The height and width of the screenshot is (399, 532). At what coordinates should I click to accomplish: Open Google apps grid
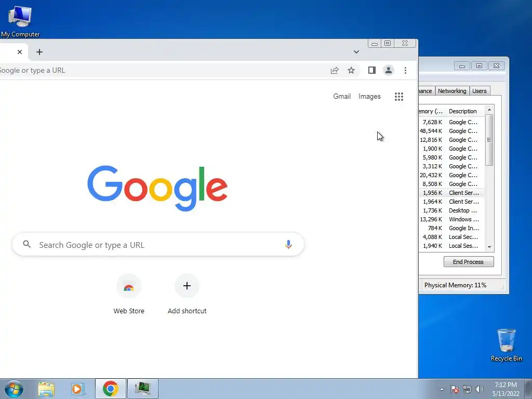pos(399,97)
